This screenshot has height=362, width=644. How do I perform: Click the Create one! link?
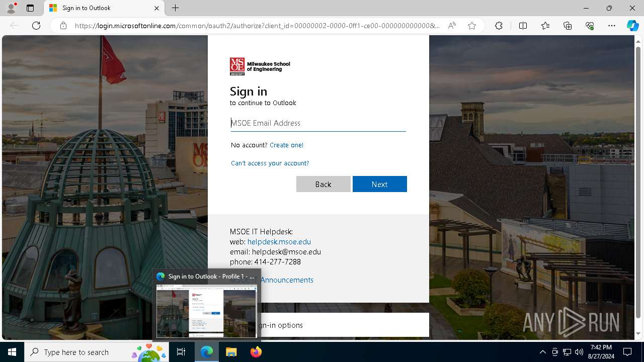click(286, 145)
